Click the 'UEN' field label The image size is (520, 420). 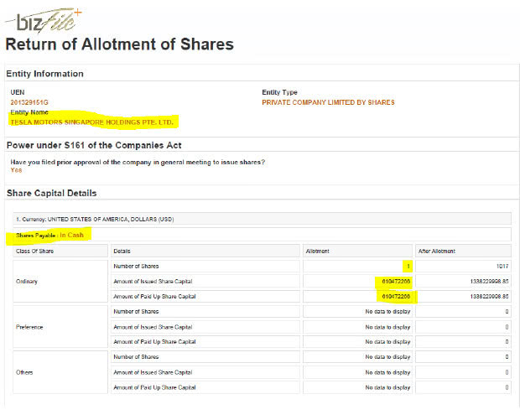pyautogui.click(x=18, y=92)
